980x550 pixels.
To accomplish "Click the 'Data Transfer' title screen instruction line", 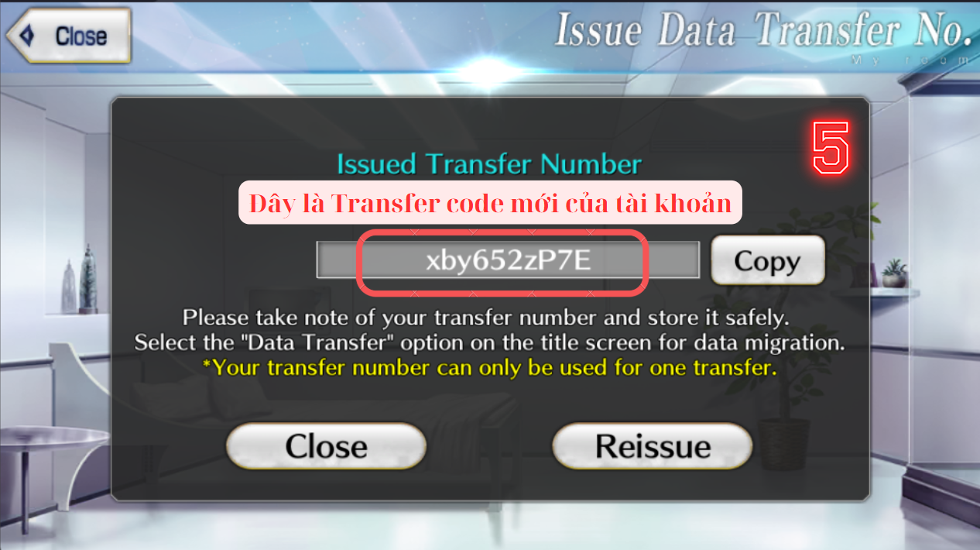I will click(x=489, y=342).
